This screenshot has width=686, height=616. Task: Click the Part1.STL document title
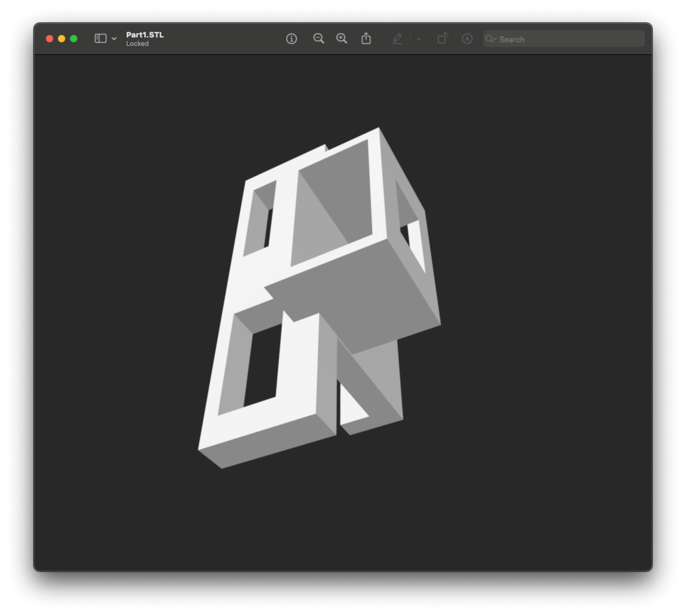point(145,35)
